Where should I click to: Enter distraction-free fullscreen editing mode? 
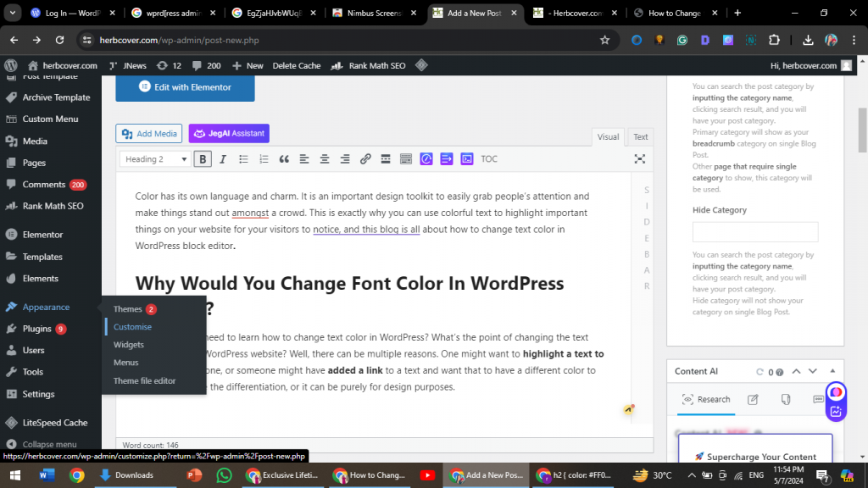(640, 158)
